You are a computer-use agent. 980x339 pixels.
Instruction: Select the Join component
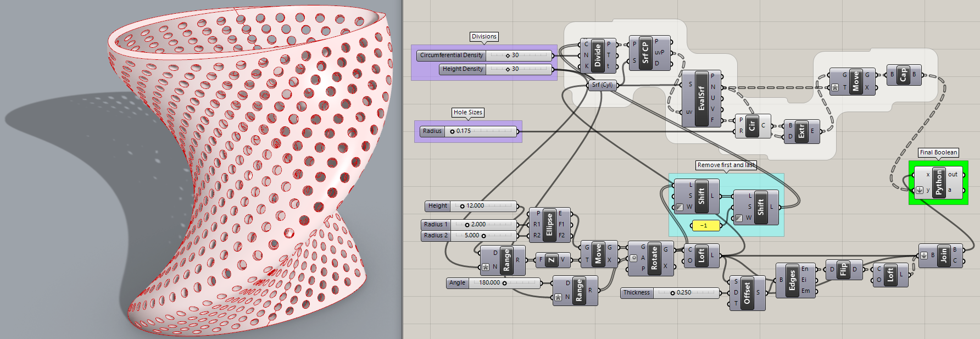click(x=944, y=255)
